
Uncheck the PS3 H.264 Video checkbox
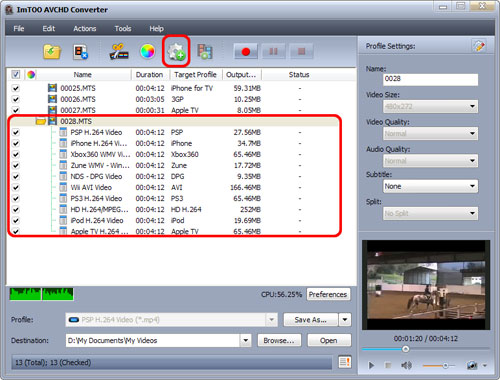(x=16, y=198)
